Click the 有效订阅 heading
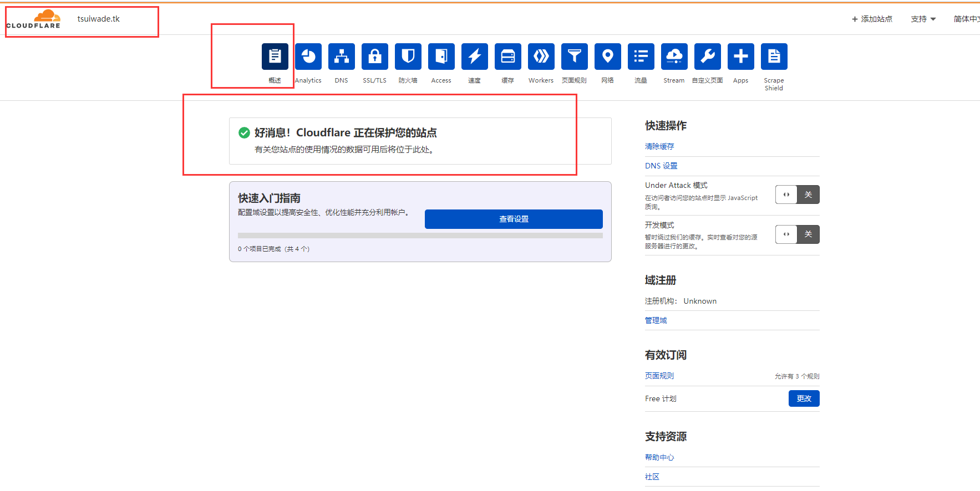The image size is (980, 491). [x=666, y=355]
